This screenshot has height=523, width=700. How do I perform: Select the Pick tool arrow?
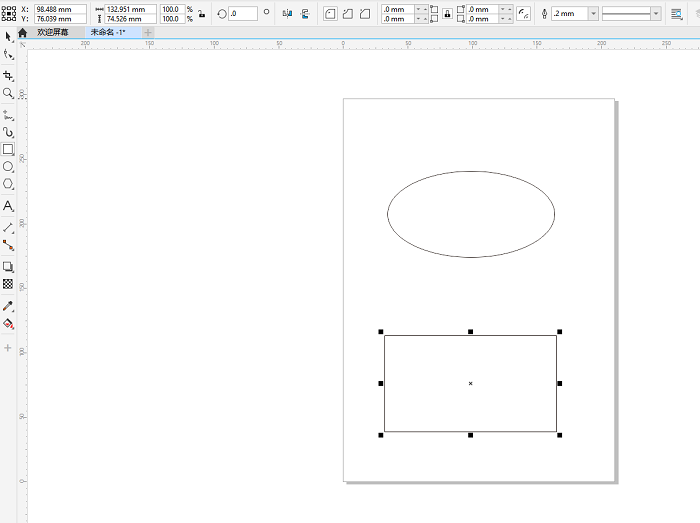pos(8,37)
